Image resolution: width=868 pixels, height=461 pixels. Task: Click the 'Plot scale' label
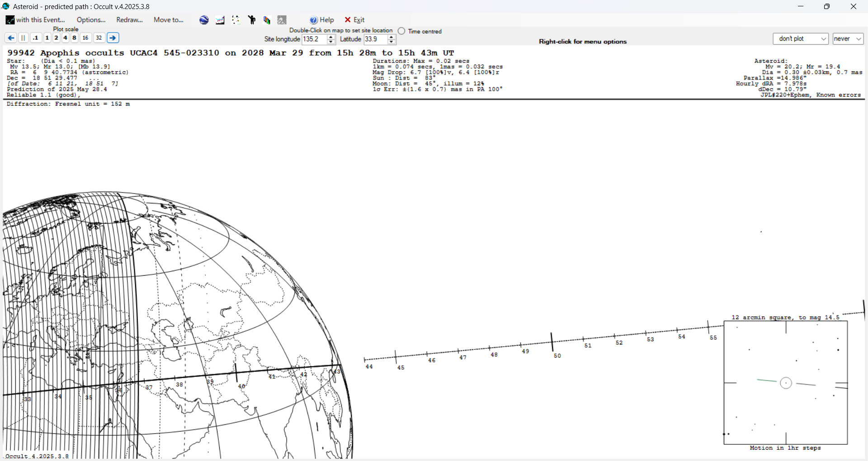pyautogui.click(x=66, y=29)
